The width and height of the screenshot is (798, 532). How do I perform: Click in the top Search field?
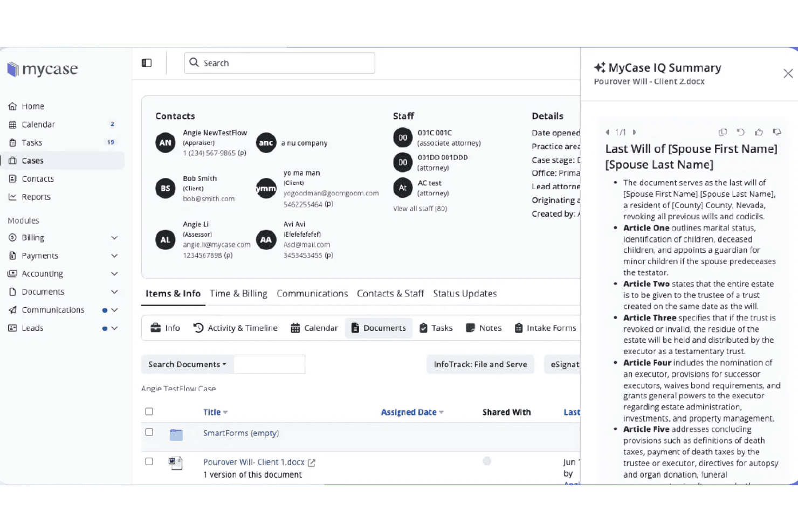click(279, 63)
